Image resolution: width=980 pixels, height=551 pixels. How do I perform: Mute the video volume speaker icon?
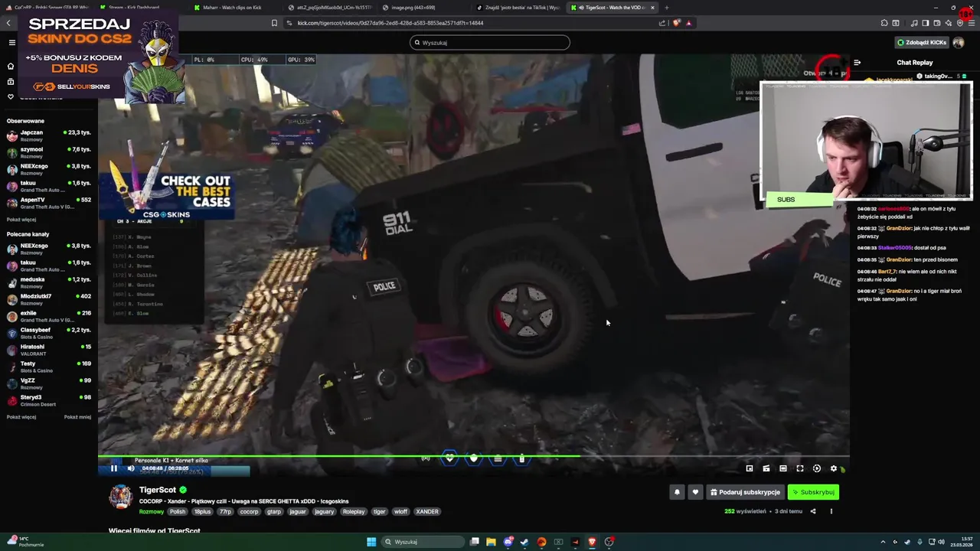pos(131,468)
